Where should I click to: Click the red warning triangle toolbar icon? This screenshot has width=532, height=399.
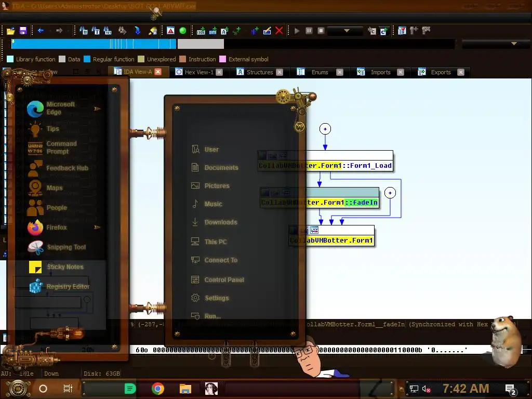[x=170, y=31]
